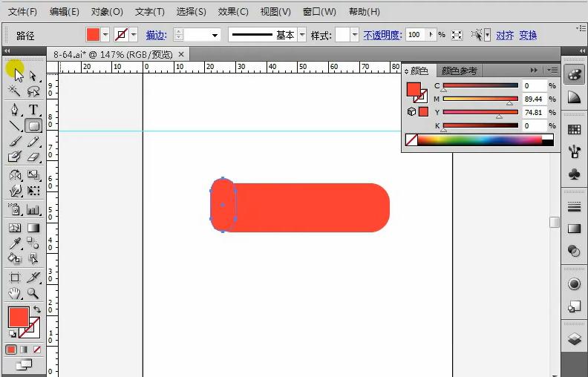
Task: Open the 样式 style dropdown
Action: (x=355, y=35)
